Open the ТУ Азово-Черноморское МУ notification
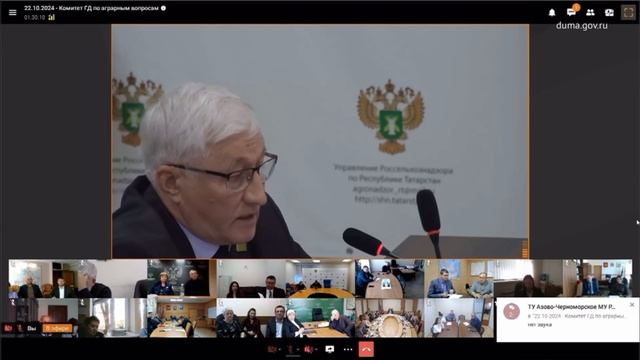 click(568, 320)
